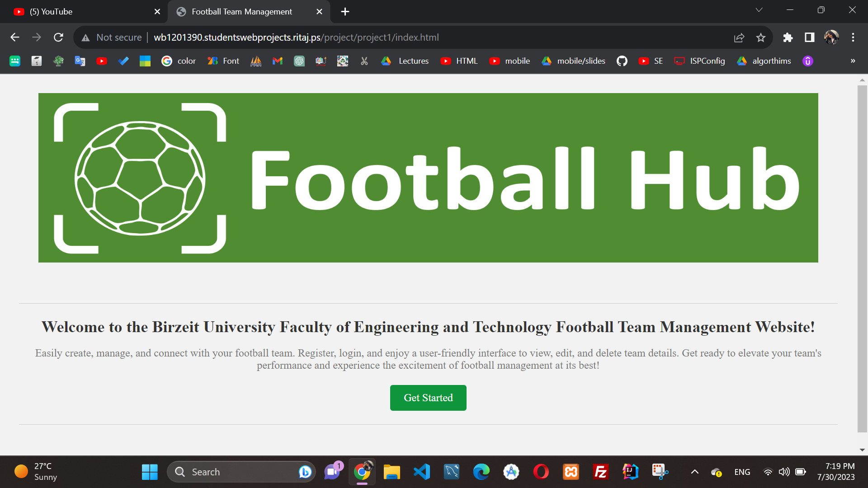Open FileZilla from the taskbar
The height and width of the screenshot is (488, 868).
(x=600, y=471)
